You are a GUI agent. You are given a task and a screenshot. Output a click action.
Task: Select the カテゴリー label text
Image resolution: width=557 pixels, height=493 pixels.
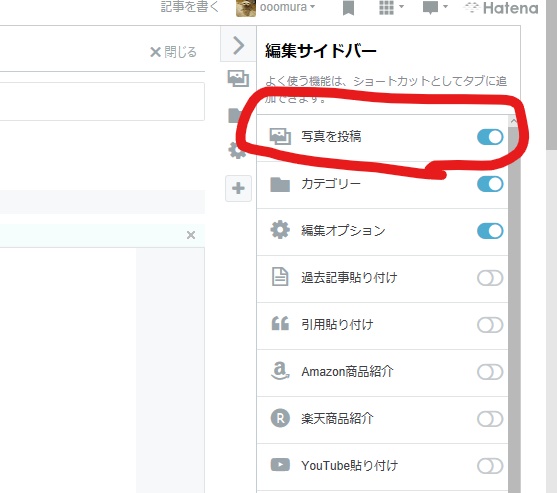(x=331, y=184)
